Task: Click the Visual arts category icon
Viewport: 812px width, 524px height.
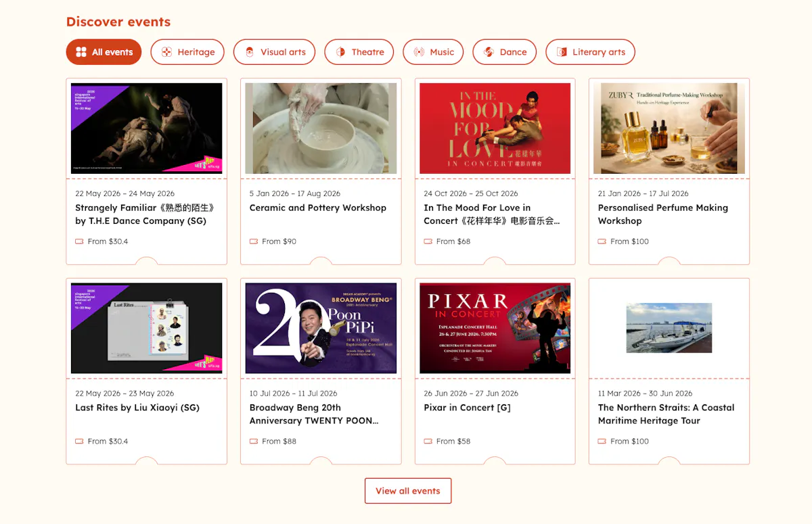Action: [250, 52]
